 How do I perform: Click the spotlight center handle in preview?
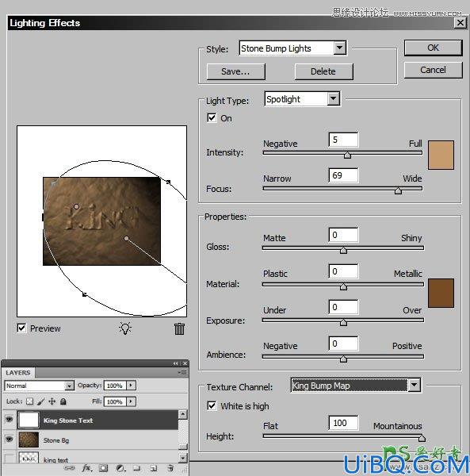127,238
